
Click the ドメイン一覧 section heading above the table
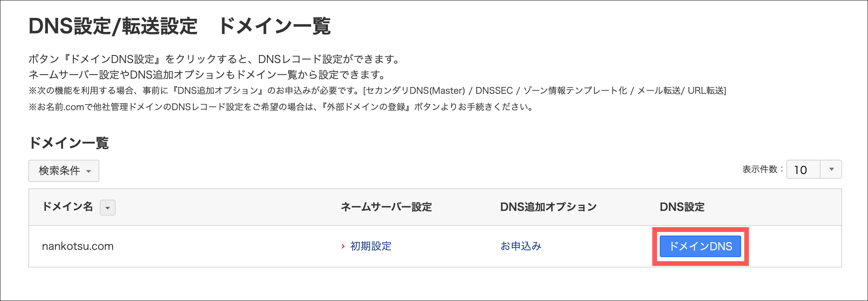pyautogui.click(x=69, y=143)
